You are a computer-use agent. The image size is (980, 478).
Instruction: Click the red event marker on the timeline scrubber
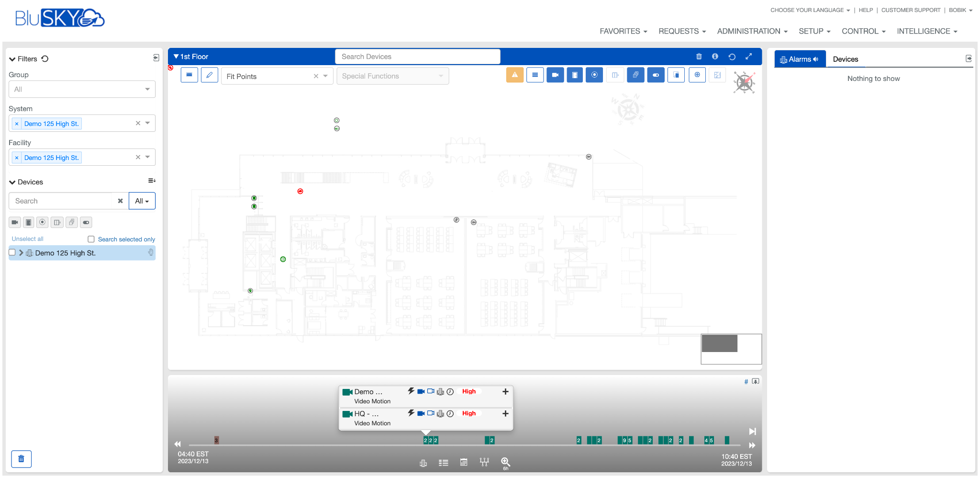click(x=216, y=440)
